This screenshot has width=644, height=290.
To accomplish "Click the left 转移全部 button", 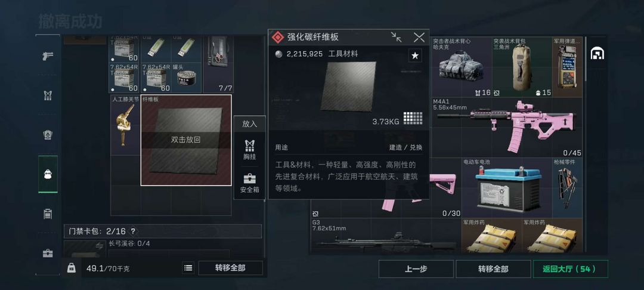I will (230, 268).
